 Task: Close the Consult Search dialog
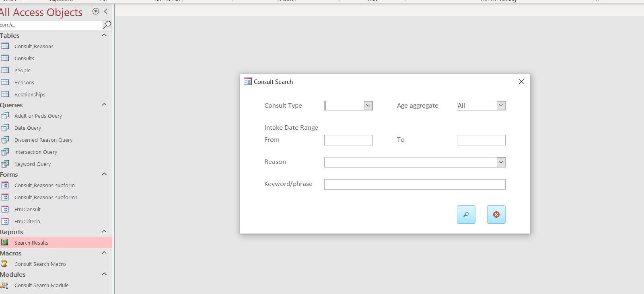[x=521, y=82]
